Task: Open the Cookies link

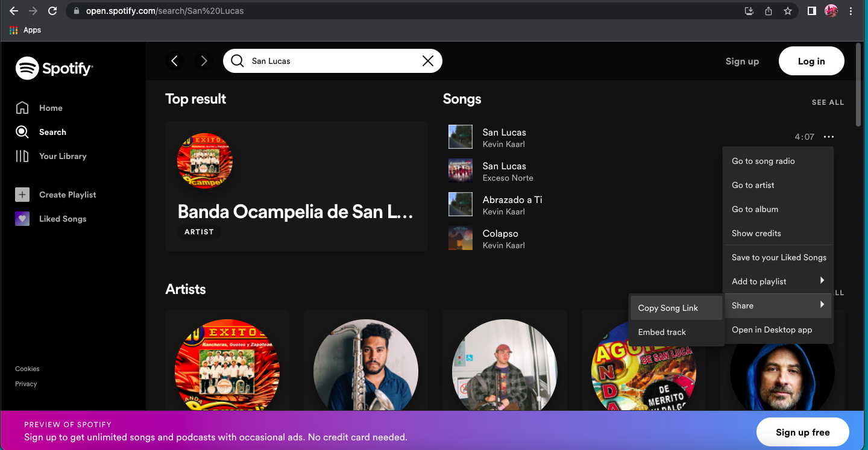Action: click(27, 369)
